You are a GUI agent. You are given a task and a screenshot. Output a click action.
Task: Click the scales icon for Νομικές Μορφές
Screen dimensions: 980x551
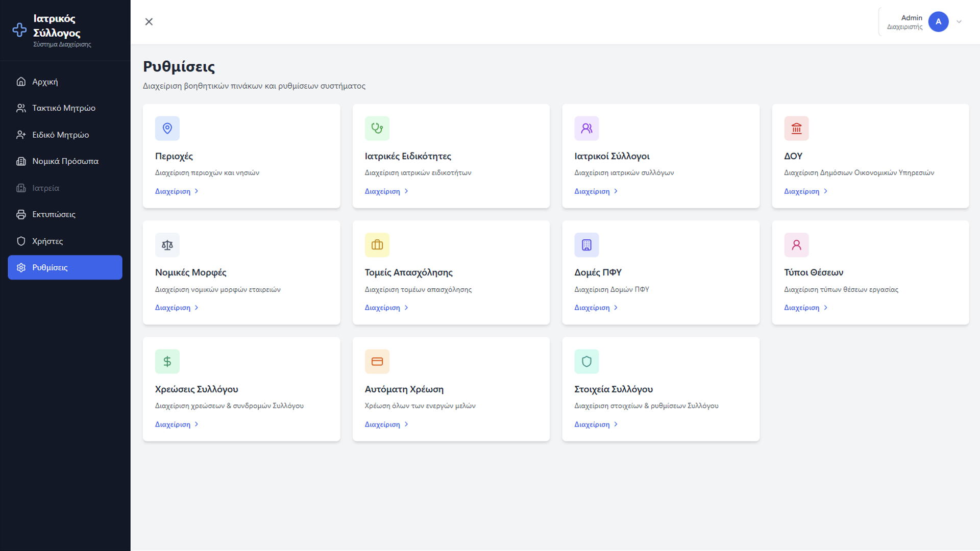click(167, 245)
